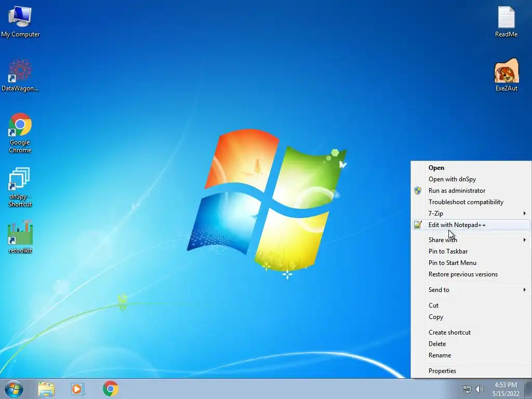This screenshot has height=399, width=532.
Task: Choose Open in the context menu
Action: pos(471,168)
